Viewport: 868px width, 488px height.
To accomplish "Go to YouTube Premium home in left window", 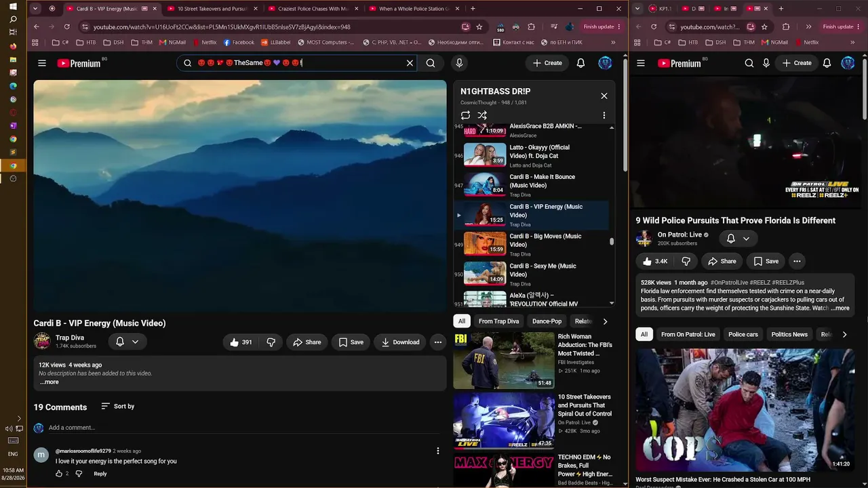I will [x=79, y=63].
